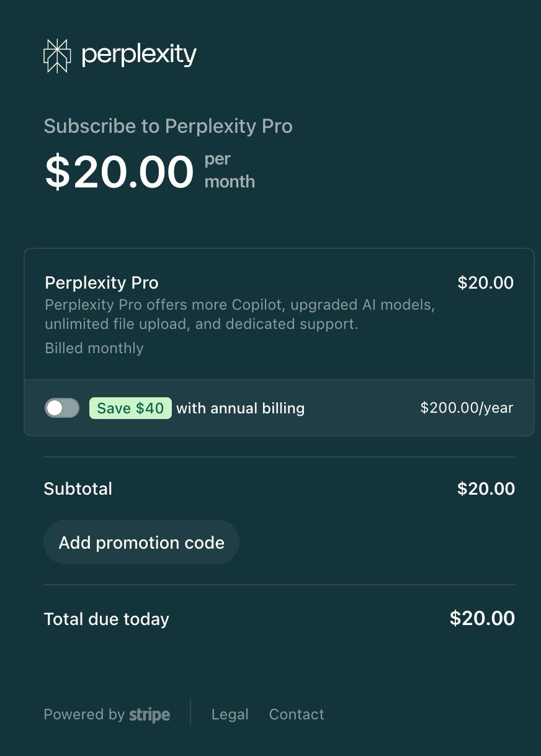The width and height of the screenshot is (541, 756).
Task: Click the Total due today label
Action: tap(107, 619)
